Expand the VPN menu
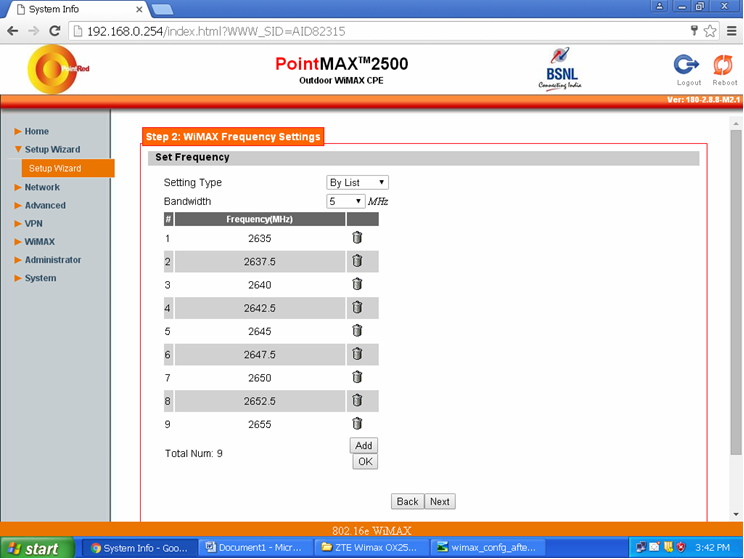 pyautogui.click(x=33, y=224)
